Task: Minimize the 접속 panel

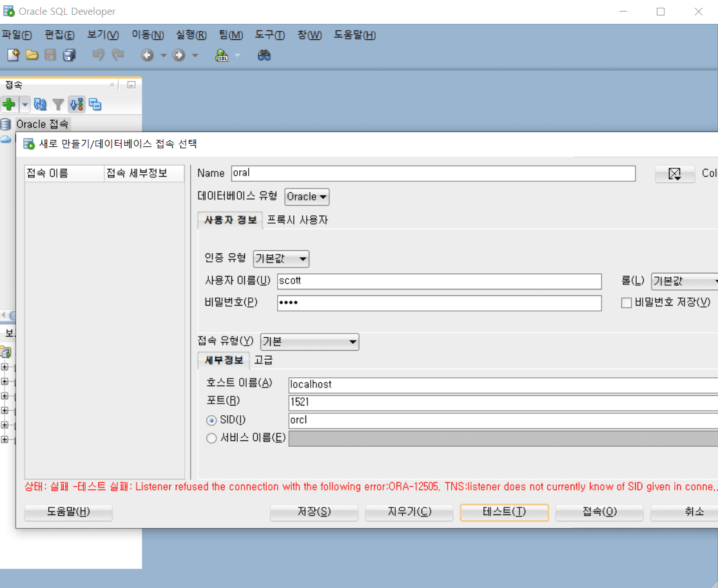Action: point(131,84)
